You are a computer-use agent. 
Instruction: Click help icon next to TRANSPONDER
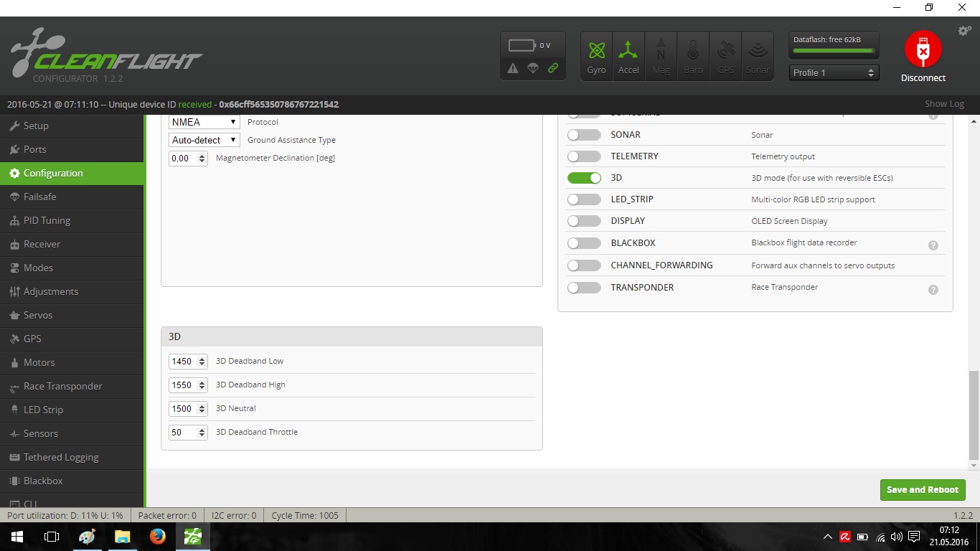(x=933, y=290)
